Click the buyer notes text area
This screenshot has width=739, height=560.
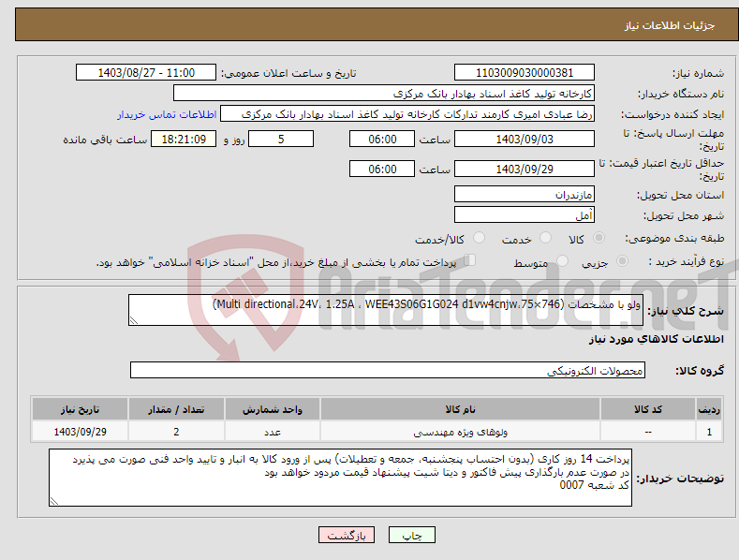pos(340,478)
